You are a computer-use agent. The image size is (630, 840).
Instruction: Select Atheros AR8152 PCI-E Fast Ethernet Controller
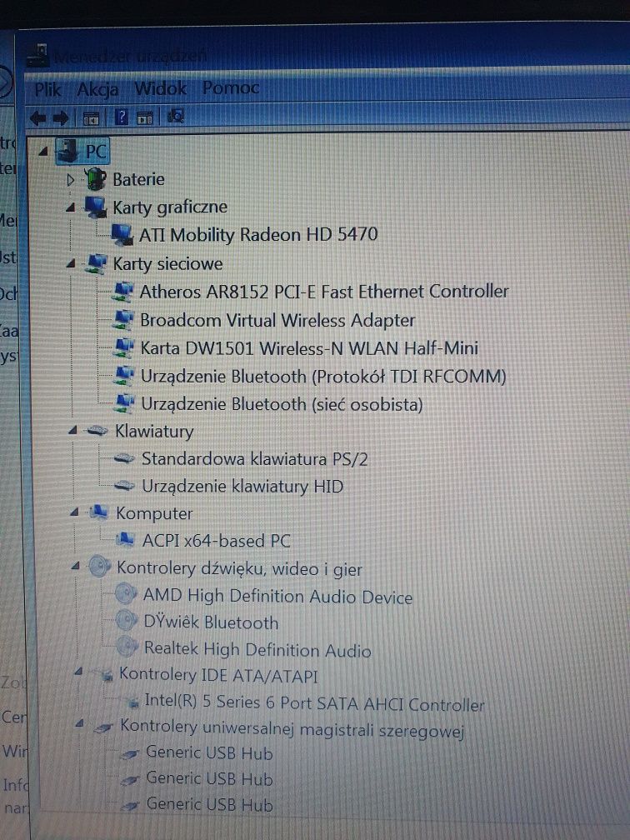pyautogui.click(x=324, y=292)
